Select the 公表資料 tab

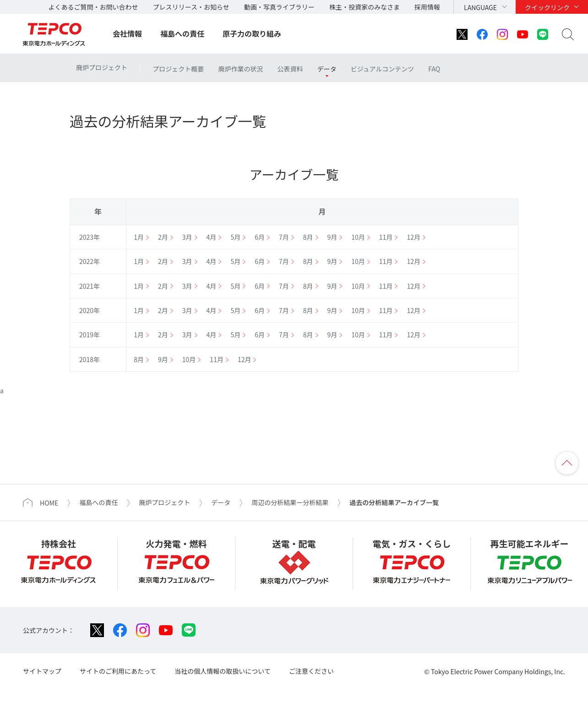[290, 69]
